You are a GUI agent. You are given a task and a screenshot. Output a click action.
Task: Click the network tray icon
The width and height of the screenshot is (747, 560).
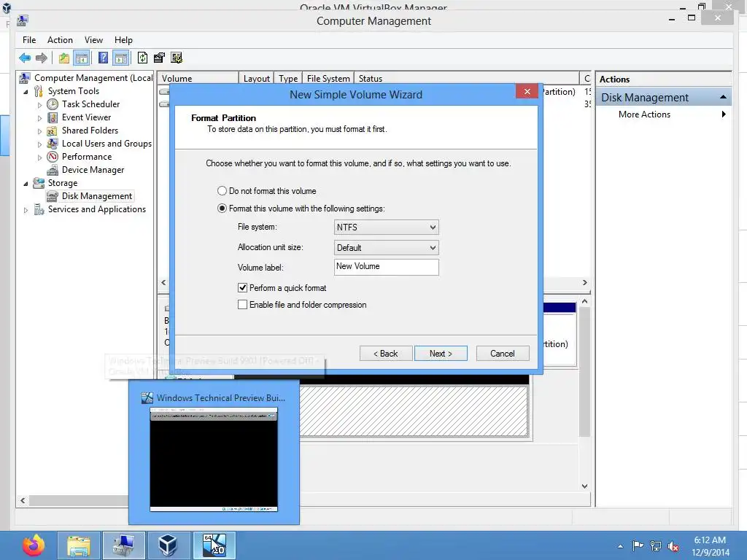pyautogui.click(x=656, y=546)
